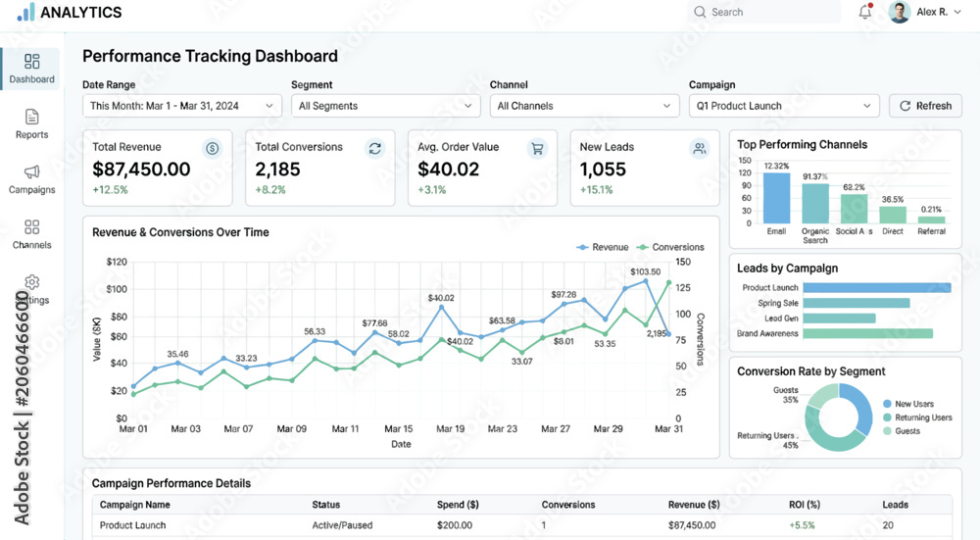Toggle the Revenue series in chart legend
Image resolution: width=980 pixels, height=540 pixels.
coord(603,248)
